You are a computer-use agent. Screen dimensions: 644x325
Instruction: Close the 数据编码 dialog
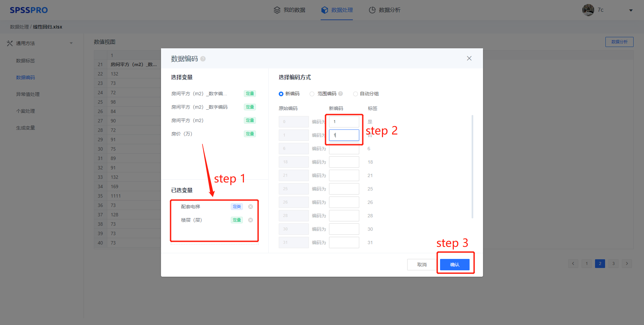(x=469, y=58)
